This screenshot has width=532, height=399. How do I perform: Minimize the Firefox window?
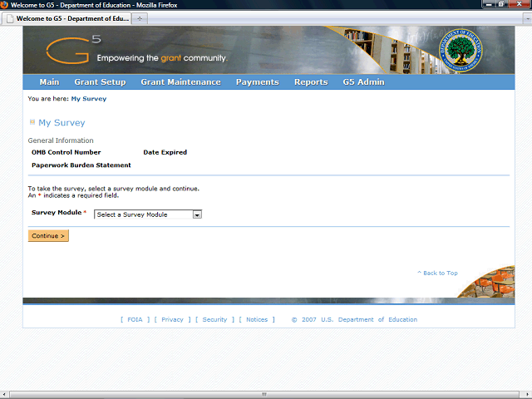[489, 4]
